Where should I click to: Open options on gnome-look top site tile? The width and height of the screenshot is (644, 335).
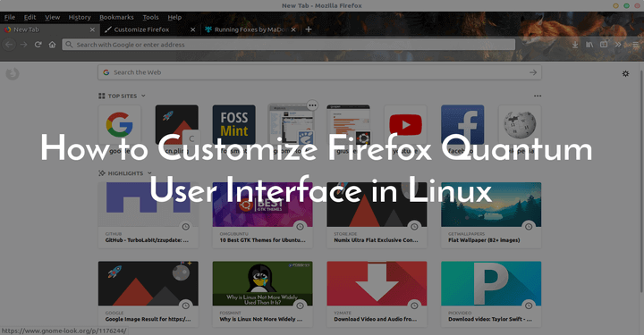[x=312, y=105]
